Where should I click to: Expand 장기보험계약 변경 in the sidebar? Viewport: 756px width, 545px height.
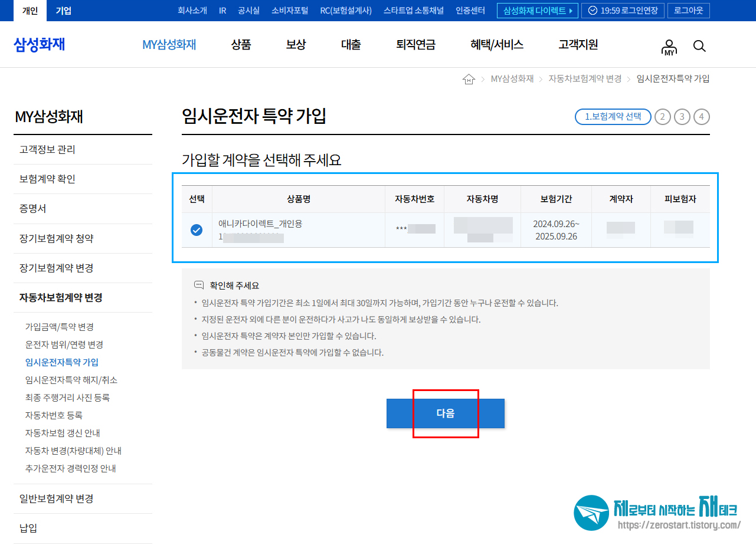(x=83, y=268)
